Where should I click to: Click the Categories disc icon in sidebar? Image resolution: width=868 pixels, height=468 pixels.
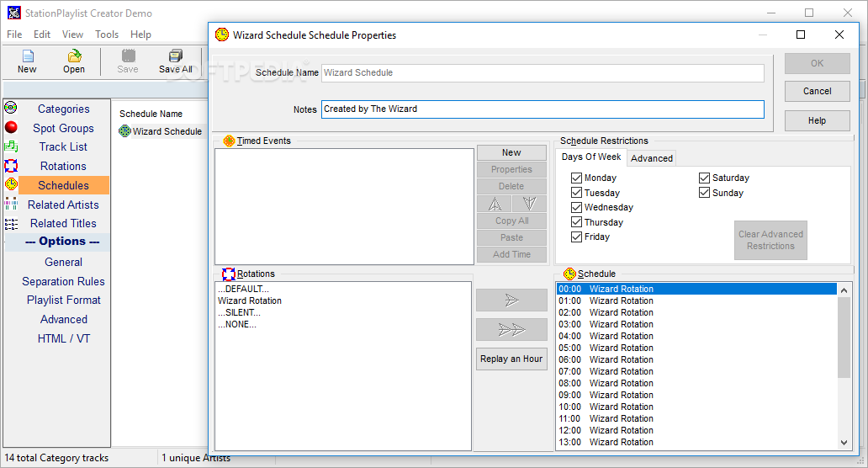(x=11, y=108)
